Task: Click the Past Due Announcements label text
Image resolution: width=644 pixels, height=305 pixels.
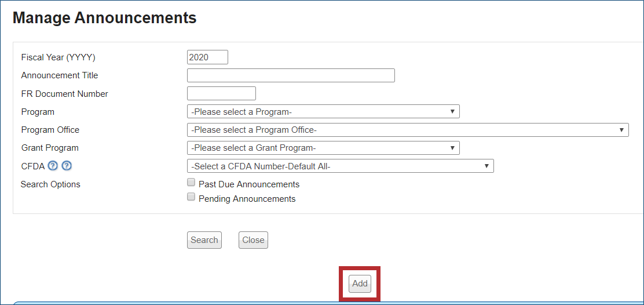Action: click(x=249, y=184)
